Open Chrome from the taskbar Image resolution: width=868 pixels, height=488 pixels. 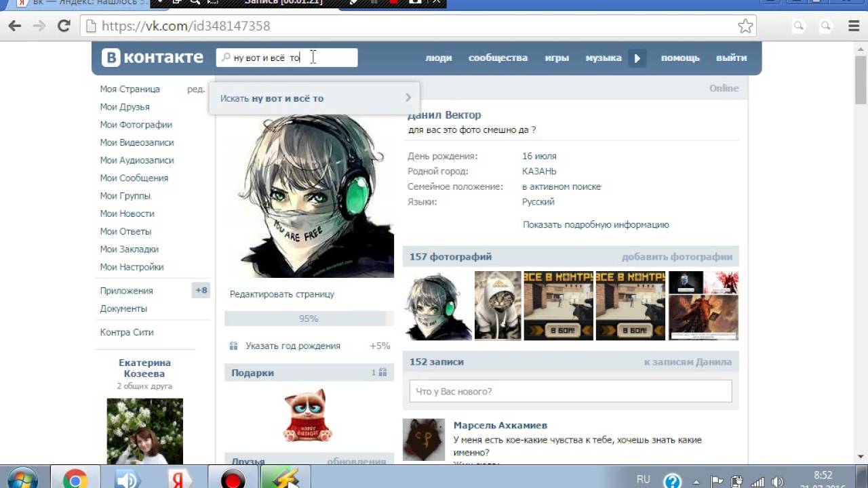75,479
